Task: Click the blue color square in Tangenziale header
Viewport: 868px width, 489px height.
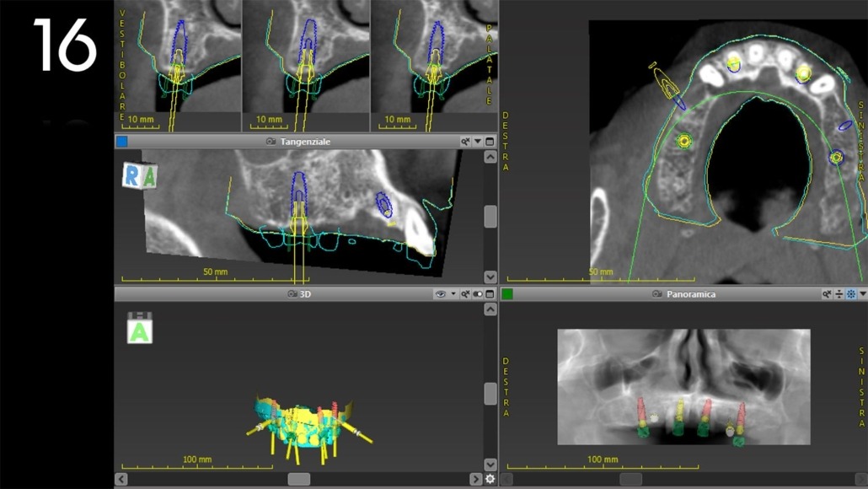Action: click(122, 142)
